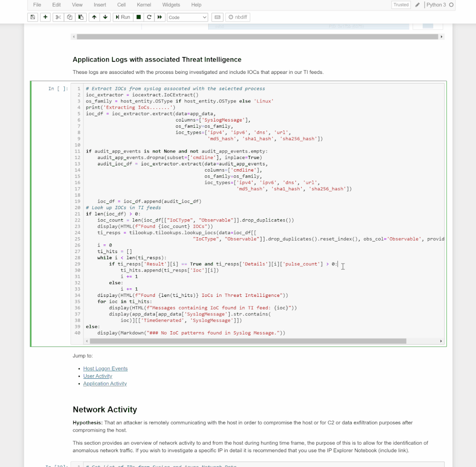Click the Trusted notebook indicator

tap(401, 5)
